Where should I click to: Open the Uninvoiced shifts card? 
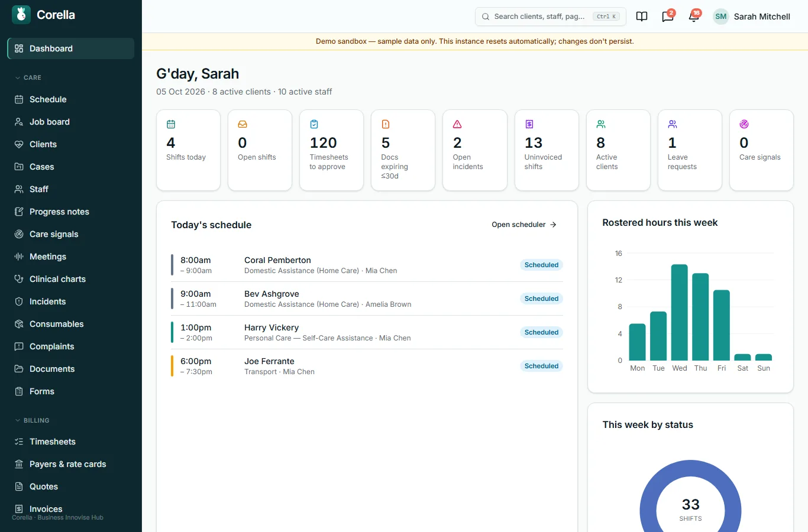pos(547,150)
